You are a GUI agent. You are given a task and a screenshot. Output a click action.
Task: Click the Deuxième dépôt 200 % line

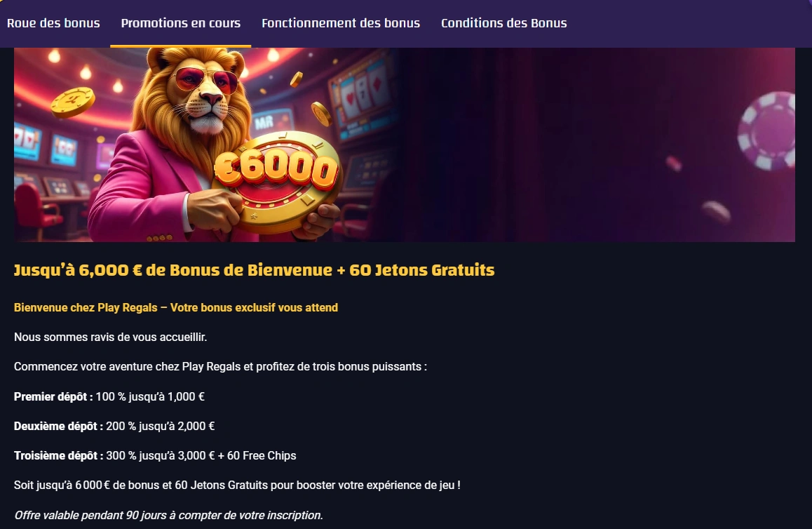point(114,426)
